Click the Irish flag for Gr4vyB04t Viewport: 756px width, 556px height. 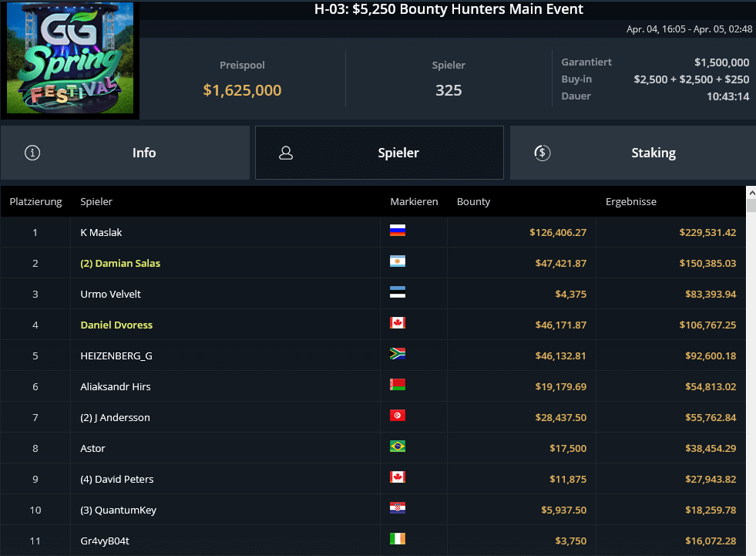pyautogui.click(x=398, y=538)
